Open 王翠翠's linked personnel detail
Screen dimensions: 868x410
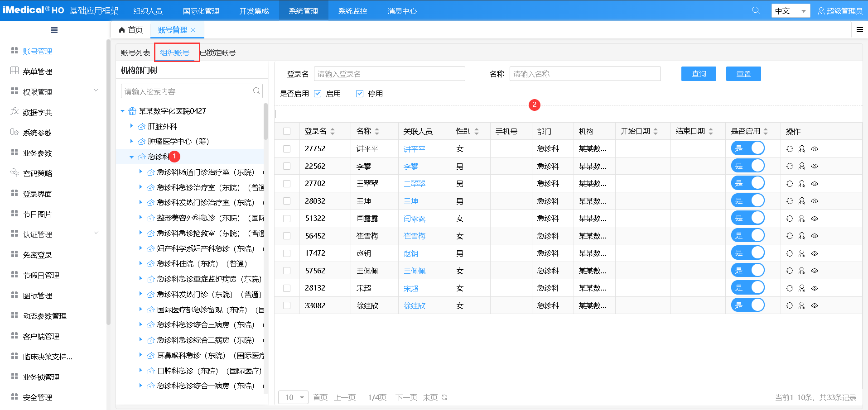[x=414, y=183]
